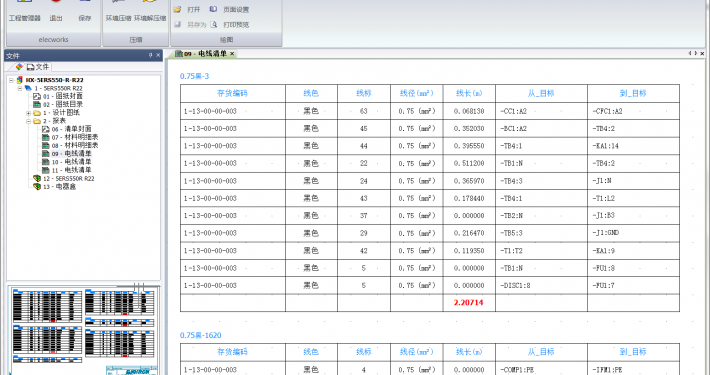Close the 文件 side panel

pyautogui.click(x=158, y=55)
